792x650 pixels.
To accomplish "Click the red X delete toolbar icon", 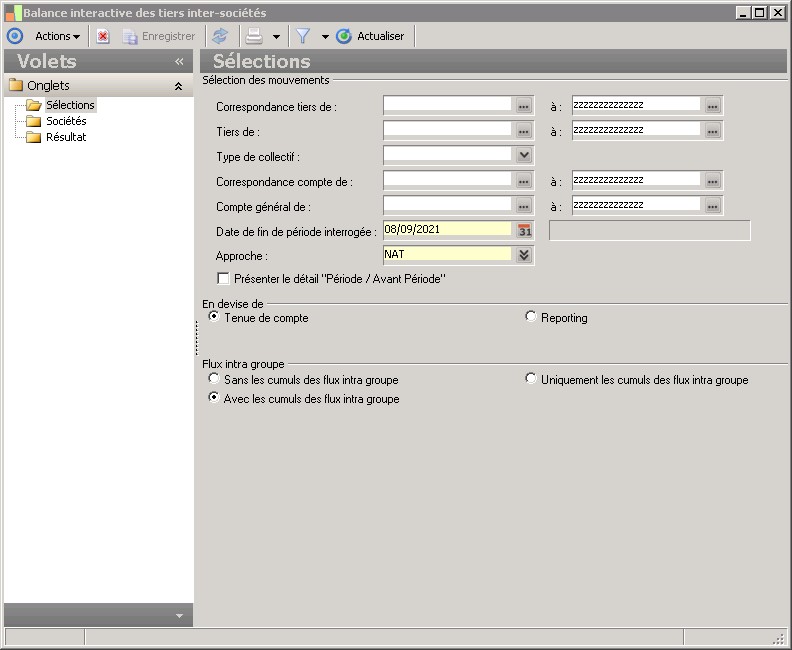I will (103, 36).
